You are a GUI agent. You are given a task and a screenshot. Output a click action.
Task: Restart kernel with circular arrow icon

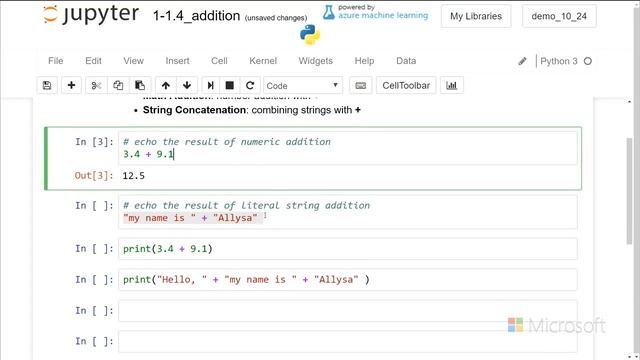tap(250, 85)
